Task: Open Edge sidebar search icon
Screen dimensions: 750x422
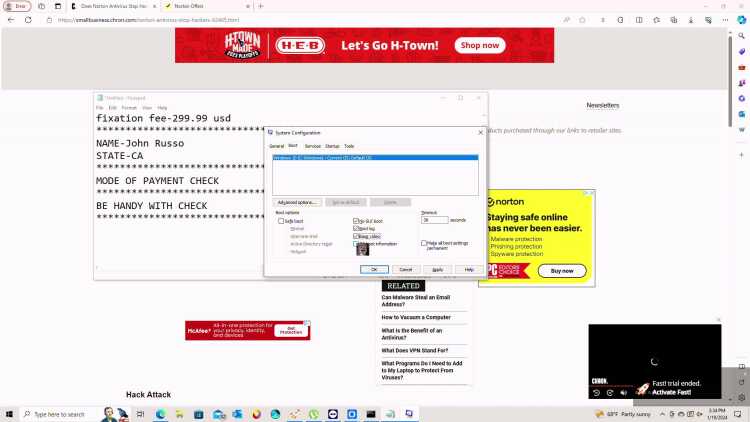Action: (x=742, y=36)
